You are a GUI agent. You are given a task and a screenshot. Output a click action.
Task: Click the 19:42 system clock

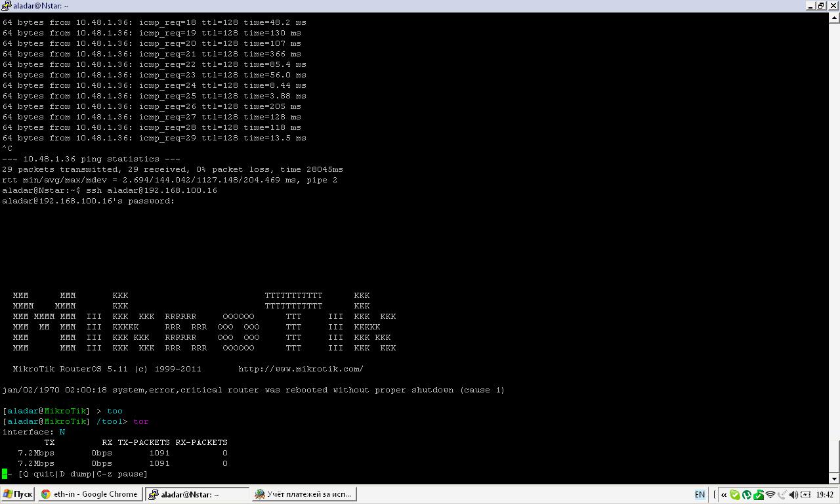(825, 495)
